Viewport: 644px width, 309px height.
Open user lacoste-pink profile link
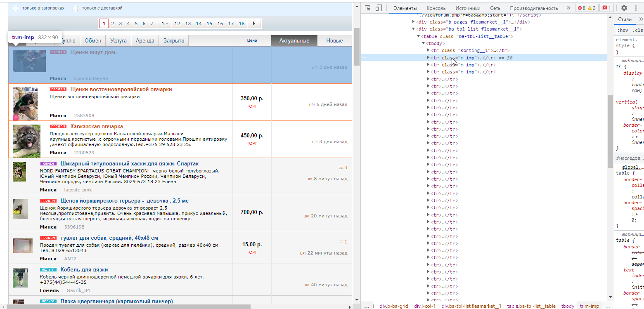tap(78, 190)
